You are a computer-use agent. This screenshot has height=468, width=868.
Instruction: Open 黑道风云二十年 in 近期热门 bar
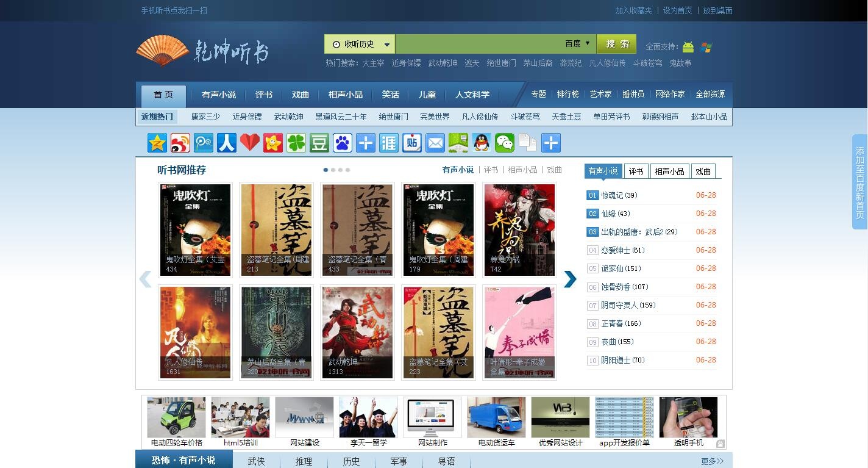tap(341, 117)
